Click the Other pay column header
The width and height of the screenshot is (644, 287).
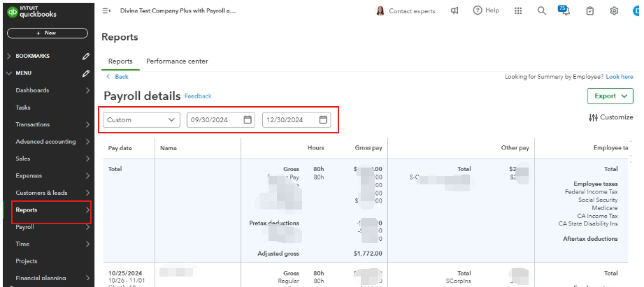pos(515,147)
